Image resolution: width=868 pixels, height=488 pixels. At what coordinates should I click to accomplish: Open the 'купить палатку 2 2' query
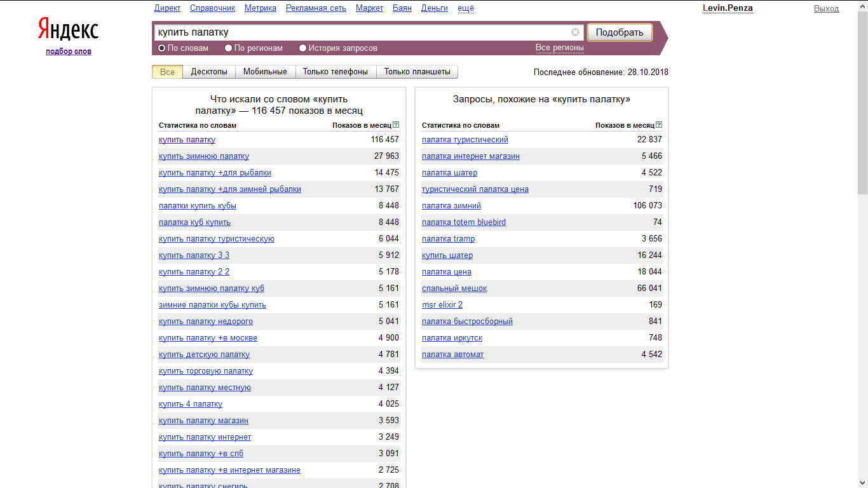tap(194, 272)
